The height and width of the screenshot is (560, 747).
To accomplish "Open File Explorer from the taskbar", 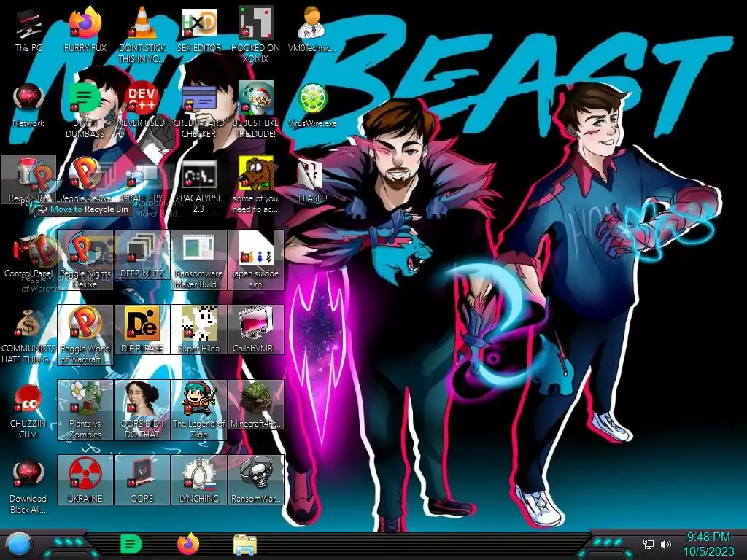I will (x=245, y=545).
